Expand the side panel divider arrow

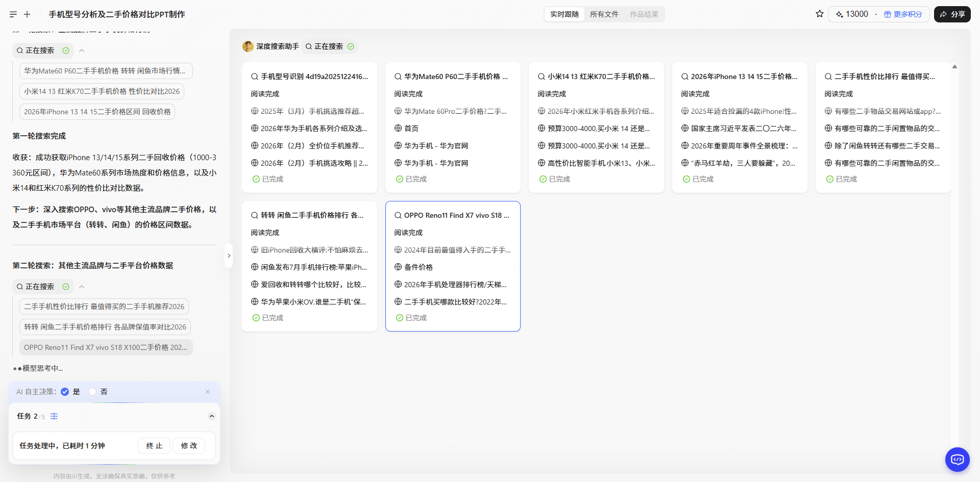coord(229,256)
